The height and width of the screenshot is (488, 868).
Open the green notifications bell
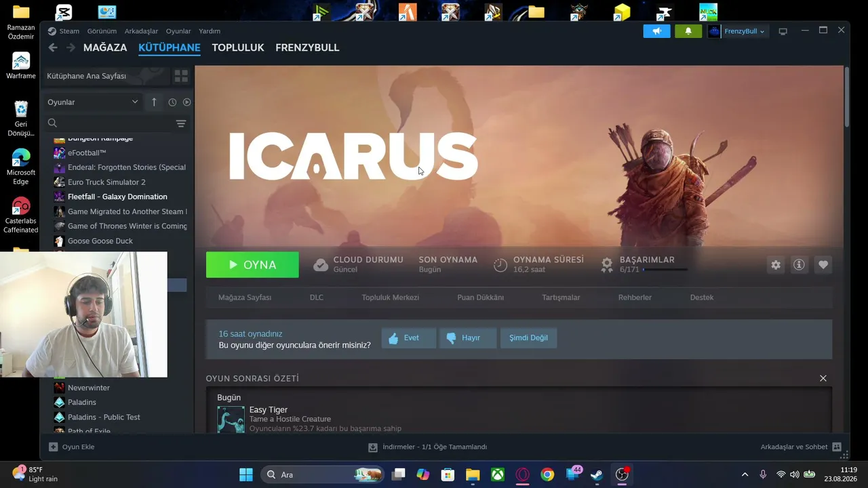pos(688,31)
